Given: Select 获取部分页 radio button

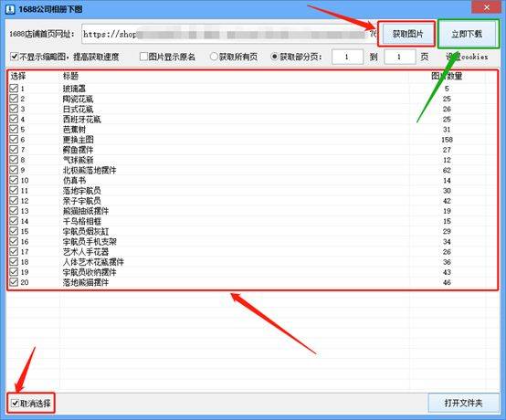Looking at the screenshot, I should [x=274, y=57].
